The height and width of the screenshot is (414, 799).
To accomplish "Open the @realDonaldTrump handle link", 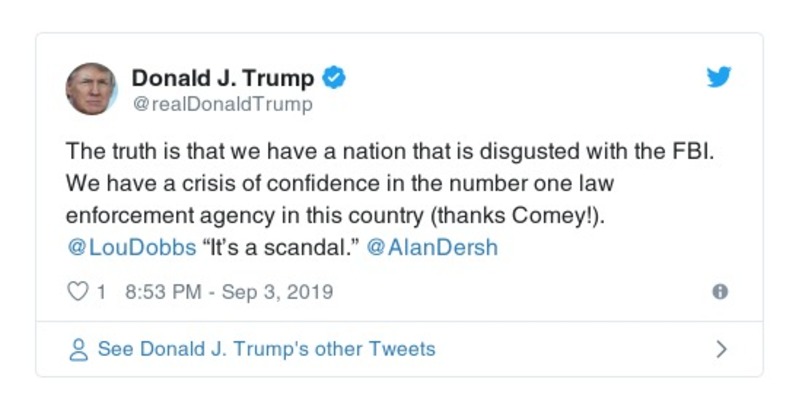I will tap(222, 104).
